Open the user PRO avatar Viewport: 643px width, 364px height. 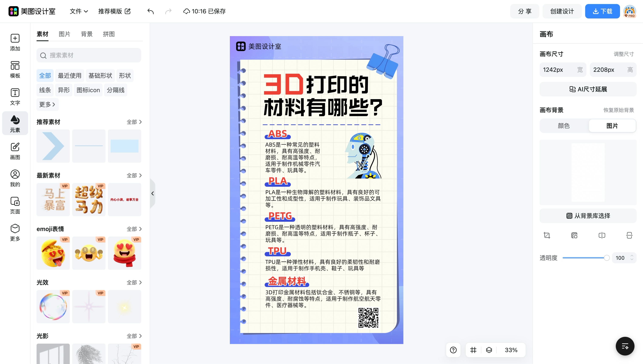629,11
